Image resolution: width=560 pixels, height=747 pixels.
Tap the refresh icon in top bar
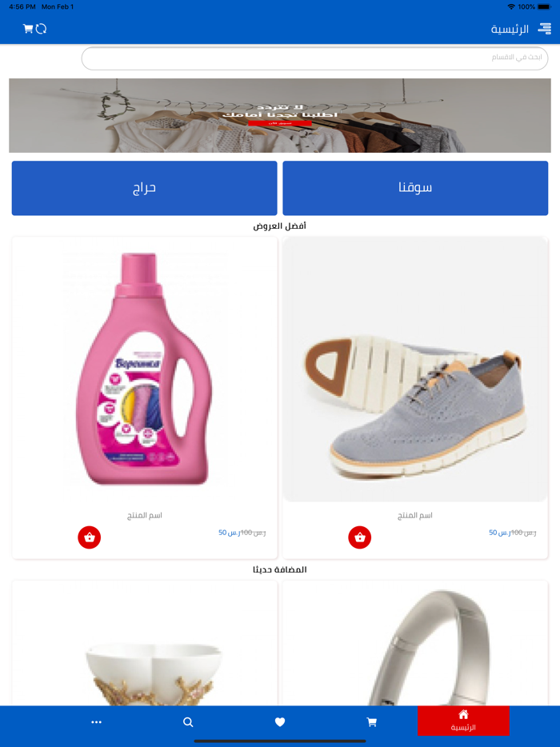pyautogui.click(x=42, y=29)
